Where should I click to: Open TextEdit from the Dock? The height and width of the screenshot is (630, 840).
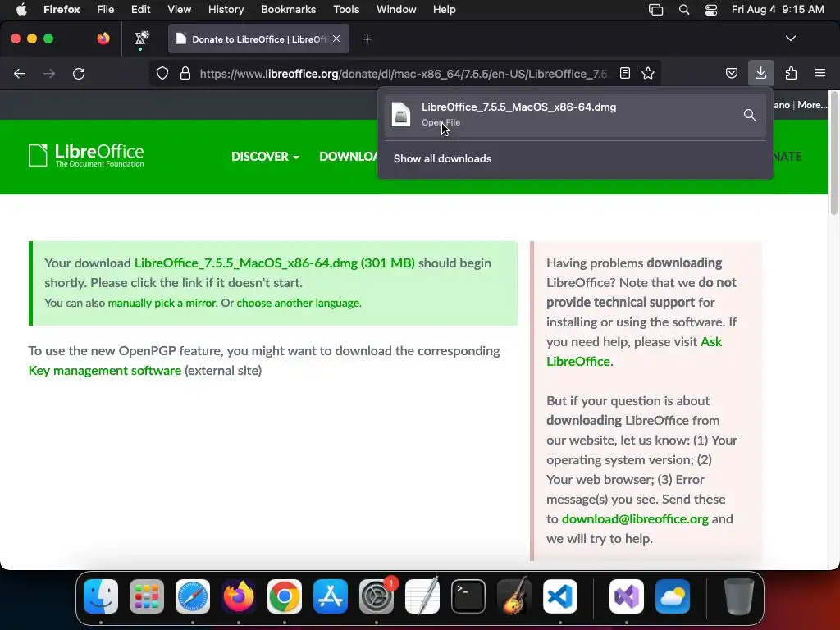pos(422,596)
